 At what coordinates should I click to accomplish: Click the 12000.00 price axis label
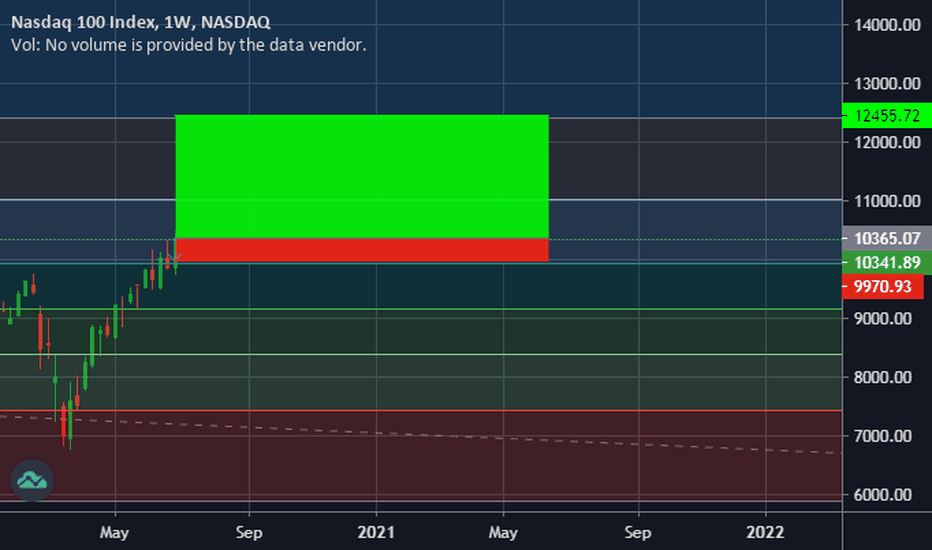pos(887,142)
